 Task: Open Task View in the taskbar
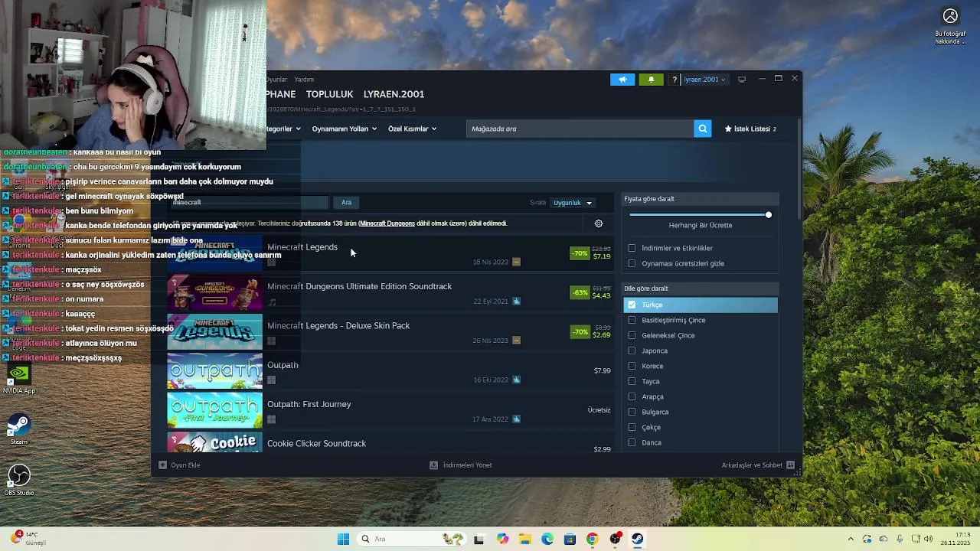(479, 539)
